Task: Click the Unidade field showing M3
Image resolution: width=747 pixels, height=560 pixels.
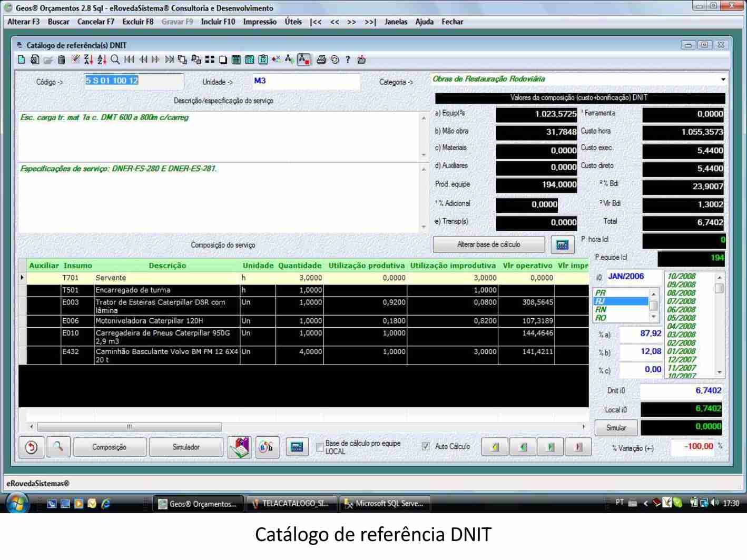Action: pos(306,81)
